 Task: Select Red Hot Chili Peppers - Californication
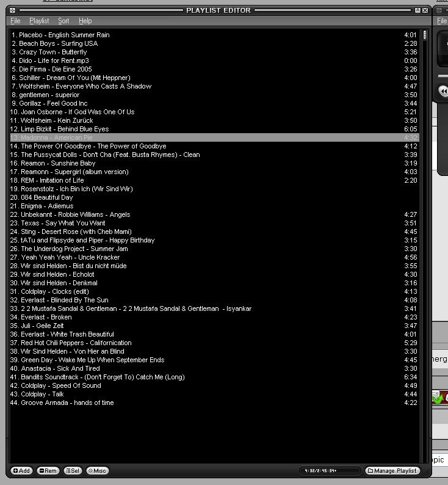coord(214,343)
